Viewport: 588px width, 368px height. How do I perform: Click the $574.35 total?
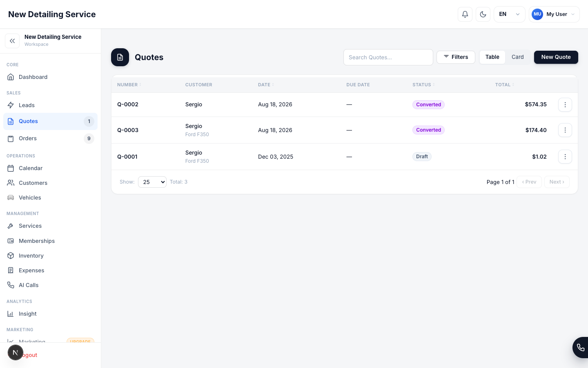(536, 105)
